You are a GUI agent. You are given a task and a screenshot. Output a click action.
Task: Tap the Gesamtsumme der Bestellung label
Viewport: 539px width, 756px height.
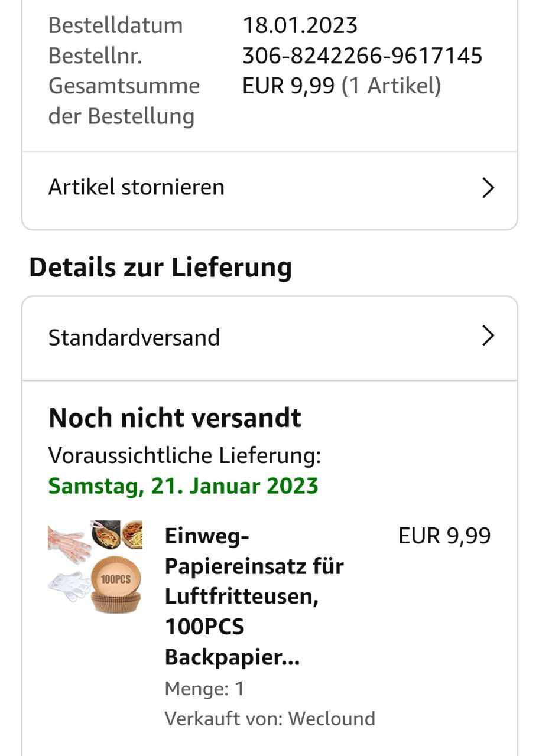click(x=124, y=101)
